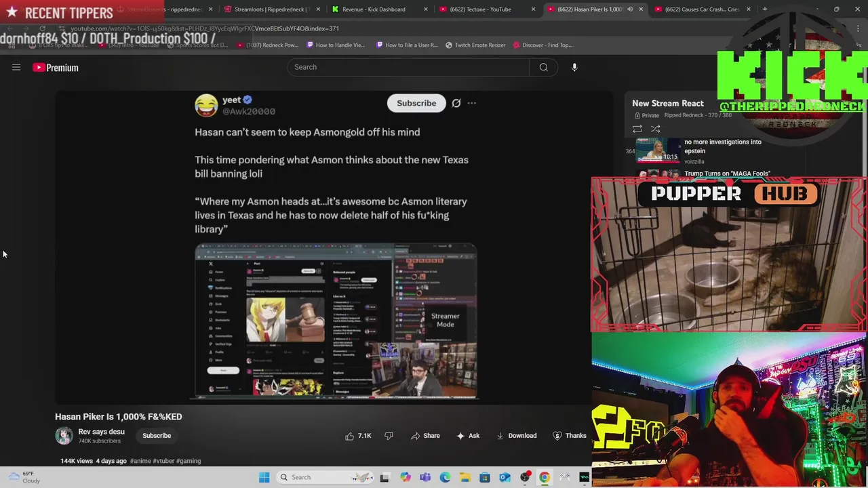The image size is (868, 488).
Task: Start voice search with the microphone
Action: click(x=574, y=67)
